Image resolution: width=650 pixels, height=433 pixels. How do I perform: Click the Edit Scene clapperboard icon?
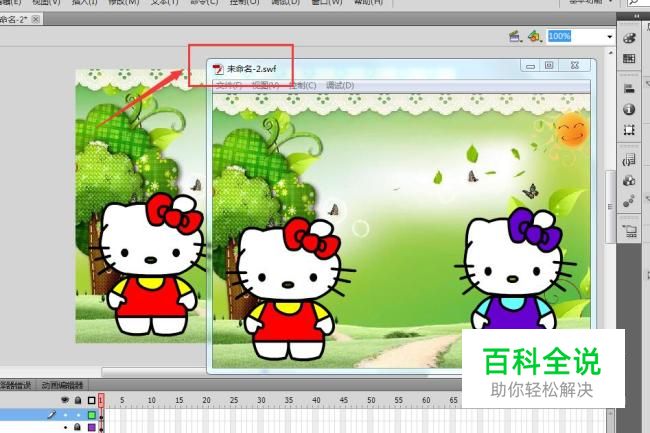click(515, 36)
